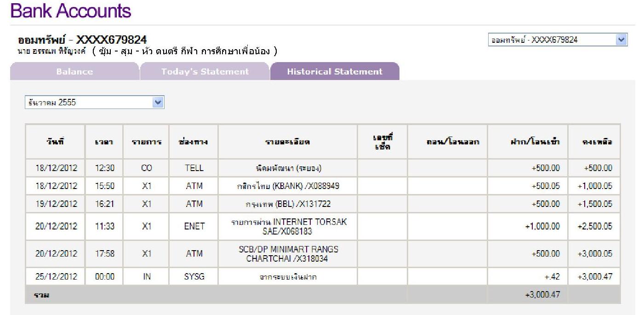Click the INTERNET TORSAK SAE/X068183 entry
This screenshot has width=644, height=315.
288,226
